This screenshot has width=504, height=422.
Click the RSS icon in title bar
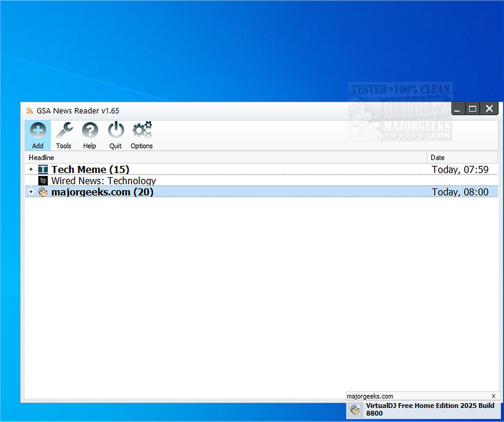click(x=29, y=111)
